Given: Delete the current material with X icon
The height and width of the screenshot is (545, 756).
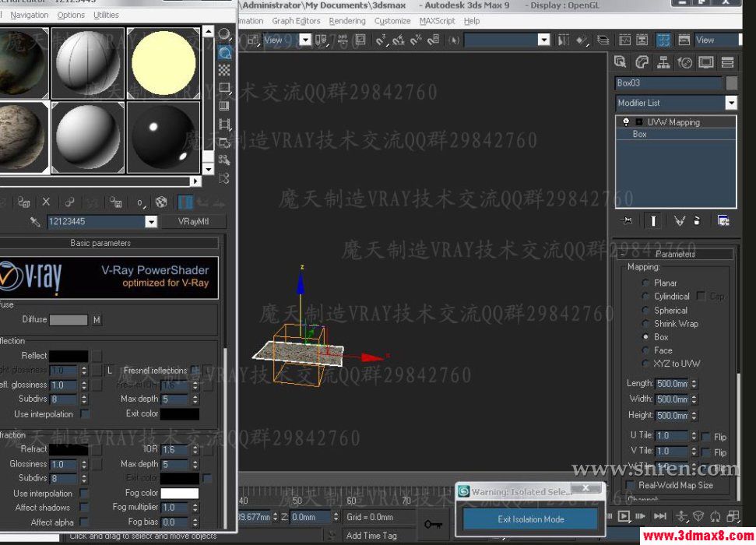Looking at the screenshot, I should (44, 202).
